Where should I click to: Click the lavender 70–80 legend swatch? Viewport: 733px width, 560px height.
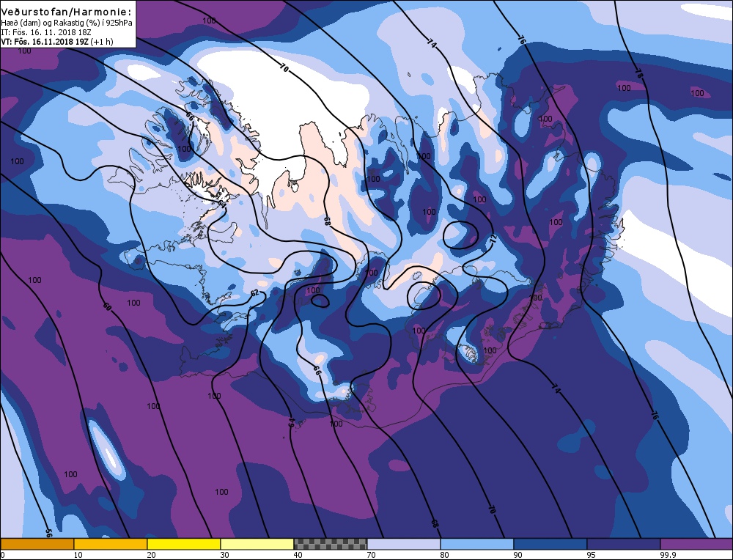coord(404,544)
